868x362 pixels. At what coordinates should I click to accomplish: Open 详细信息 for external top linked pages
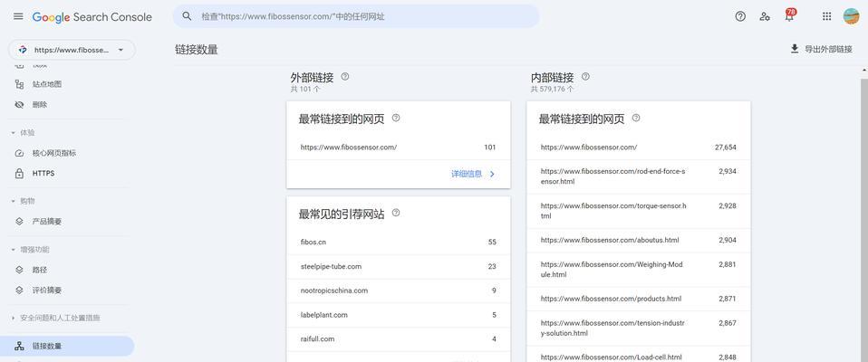[x=467, y=174]
